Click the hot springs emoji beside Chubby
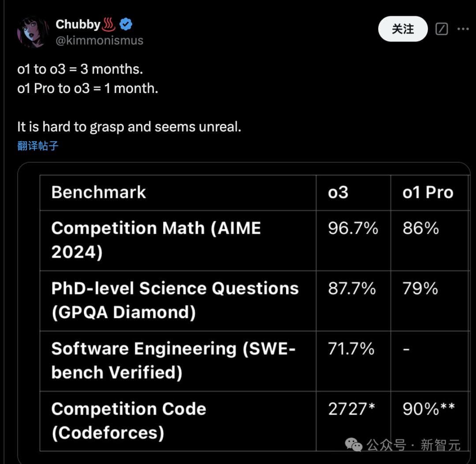 point(108,25)
